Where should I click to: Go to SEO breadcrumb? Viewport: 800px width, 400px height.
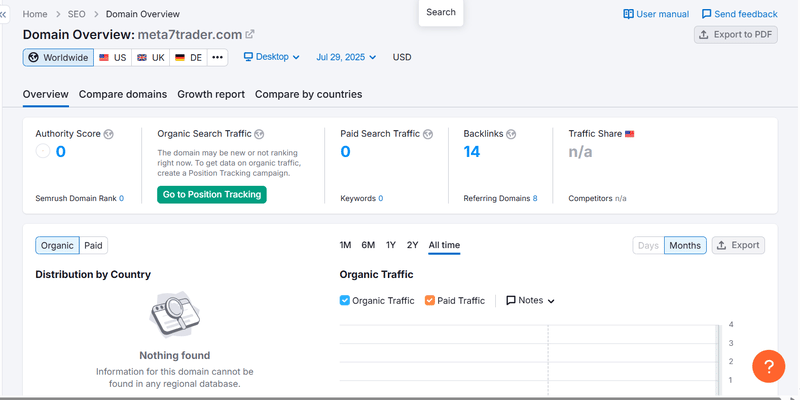pos(77,14)
